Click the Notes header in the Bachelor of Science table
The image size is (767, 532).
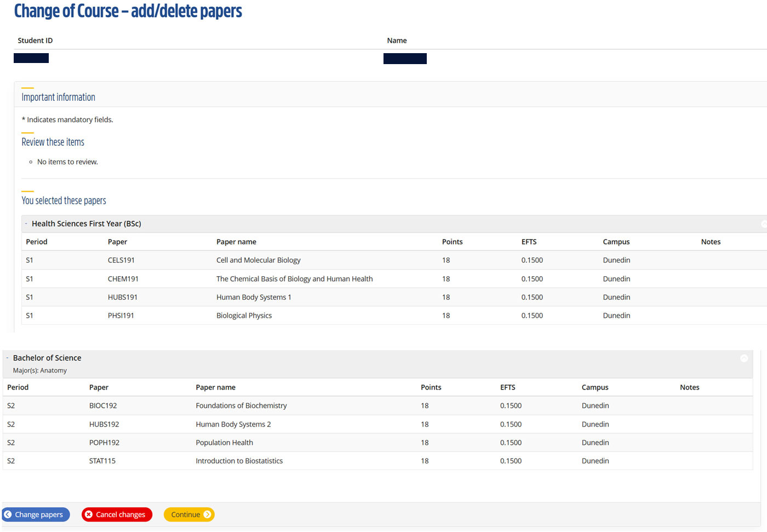click(690, 387)
